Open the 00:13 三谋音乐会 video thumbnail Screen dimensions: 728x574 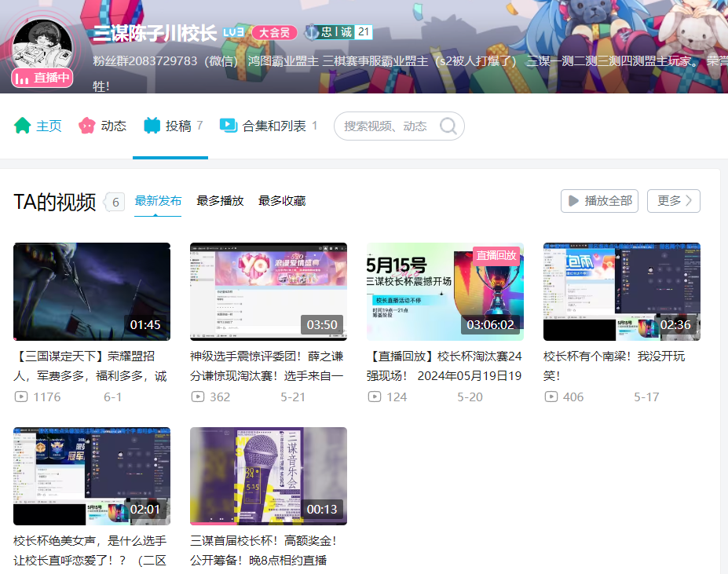269,476
